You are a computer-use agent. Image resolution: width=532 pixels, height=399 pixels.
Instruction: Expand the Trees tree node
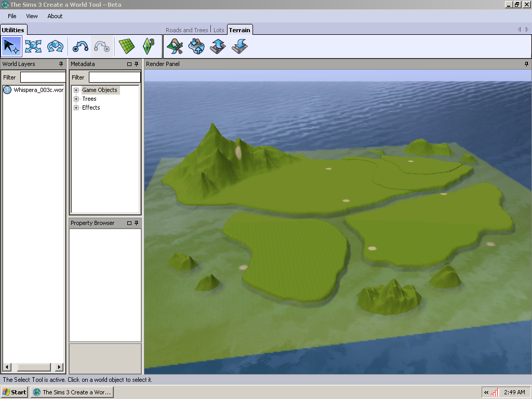coord(76,99)
